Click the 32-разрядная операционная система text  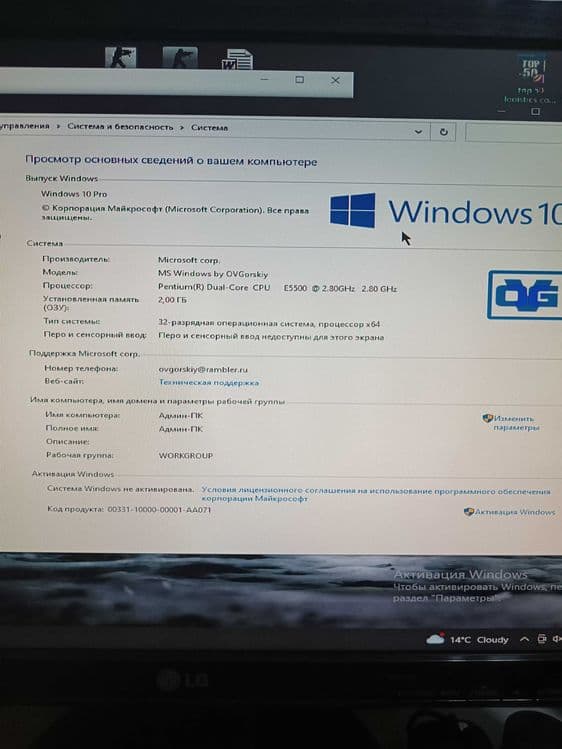pos(269,323)
